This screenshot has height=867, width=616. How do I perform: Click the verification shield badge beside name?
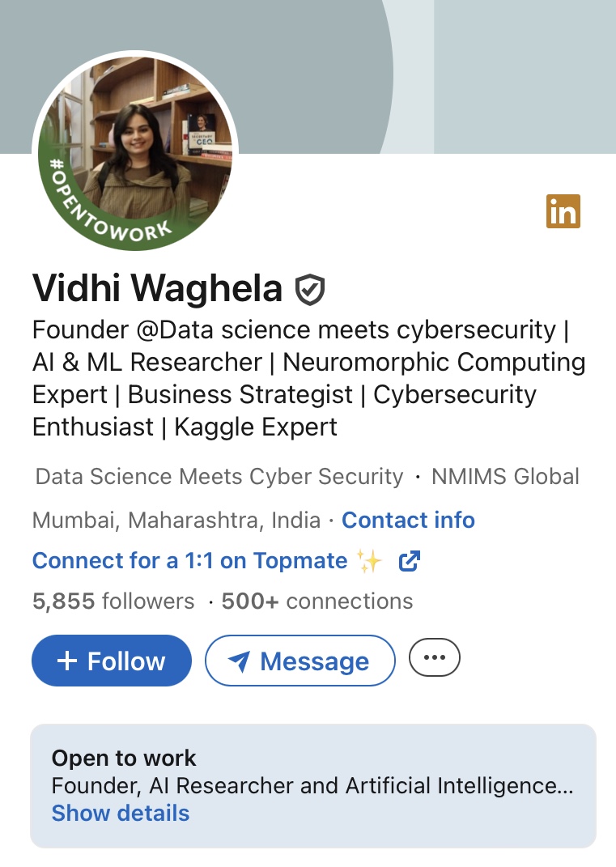click(309, 289)
